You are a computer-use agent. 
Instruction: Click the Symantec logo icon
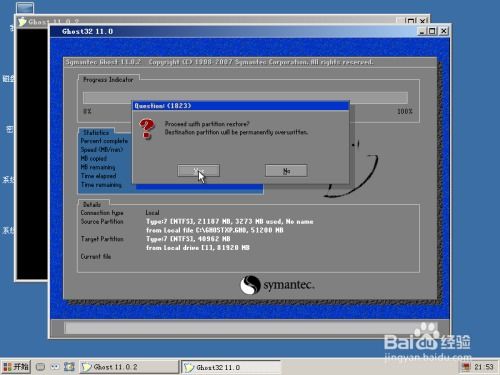(x=250, y=285)
